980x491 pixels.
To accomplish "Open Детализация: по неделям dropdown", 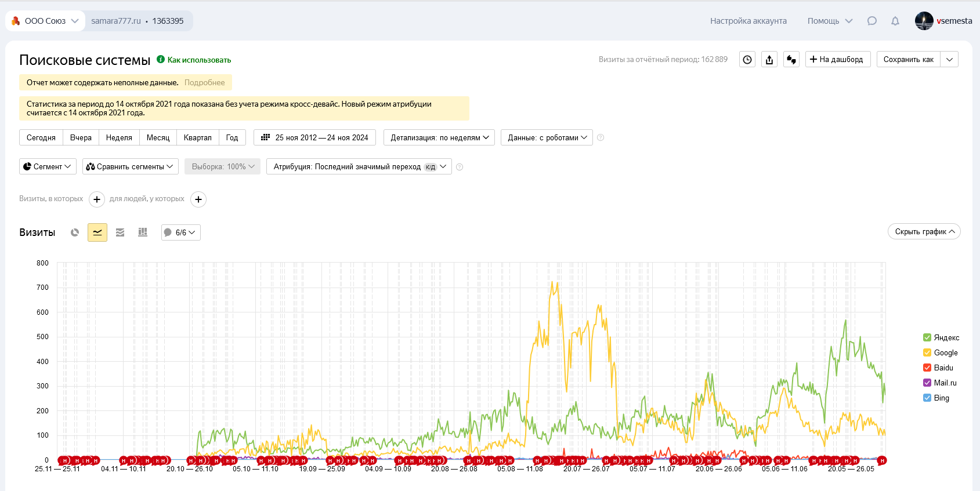I will (x=439, y=137).
